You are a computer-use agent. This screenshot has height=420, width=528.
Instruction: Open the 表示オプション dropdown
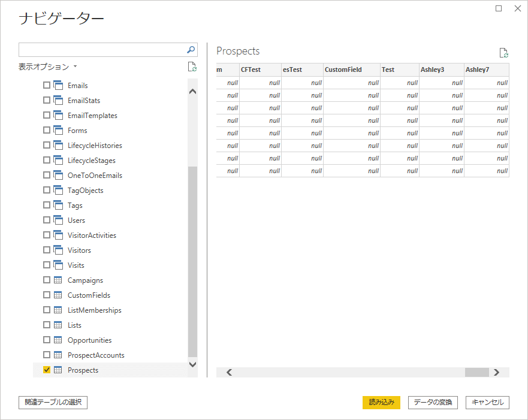48,67
